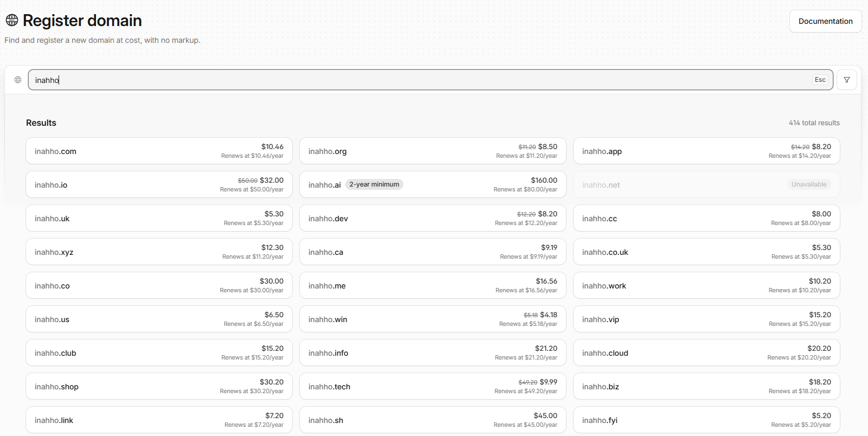Focus the domain search input with inahho

430,80
